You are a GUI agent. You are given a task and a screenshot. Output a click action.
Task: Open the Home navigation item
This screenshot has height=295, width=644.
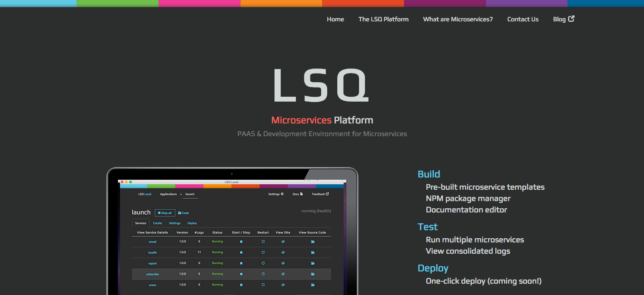[x=335, y=19]
